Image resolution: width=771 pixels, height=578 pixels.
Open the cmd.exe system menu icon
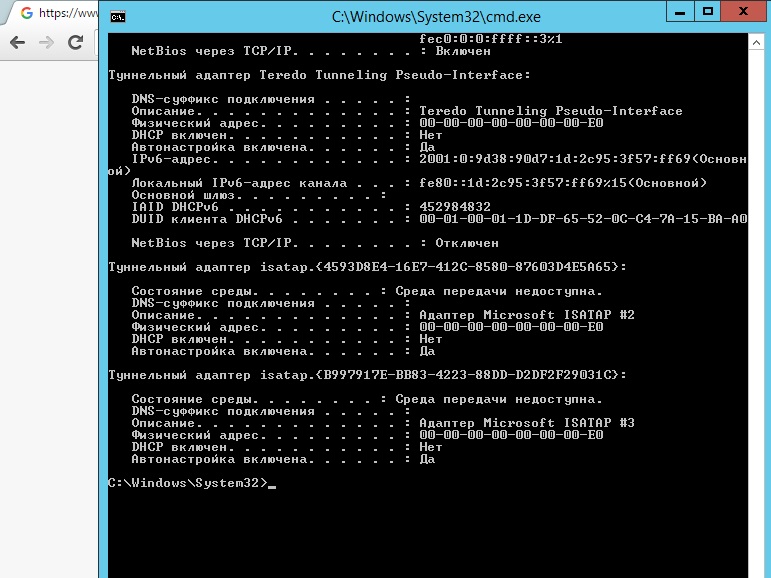118,17
